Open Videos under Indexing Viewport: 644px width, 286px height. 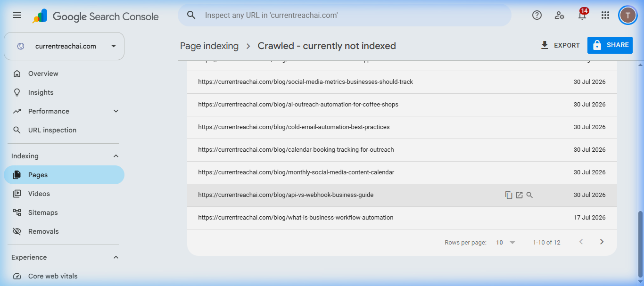[x=64, y=194]
